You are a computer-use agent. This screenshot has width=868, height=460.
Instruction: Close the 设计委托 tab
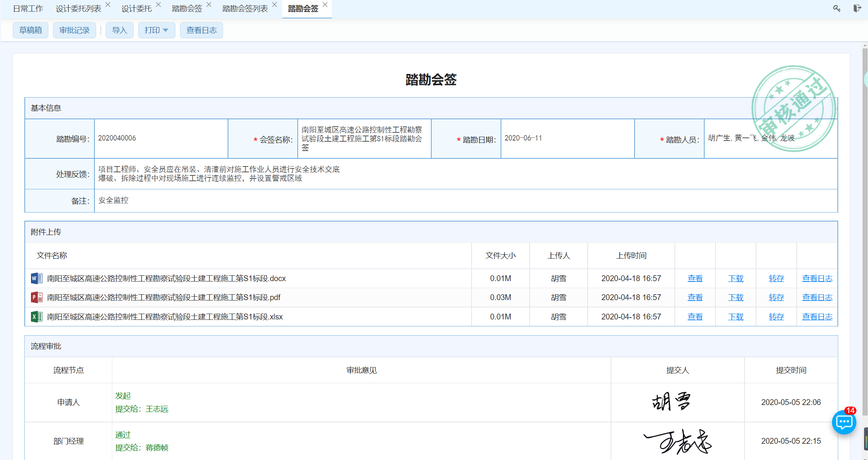click(x=158, y=5)
